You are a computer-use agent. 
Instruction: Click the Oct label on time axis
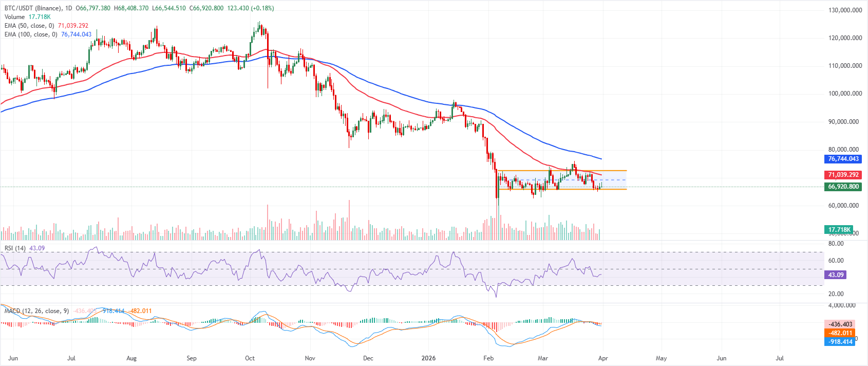pyautogui.click(x=250, y=358)
